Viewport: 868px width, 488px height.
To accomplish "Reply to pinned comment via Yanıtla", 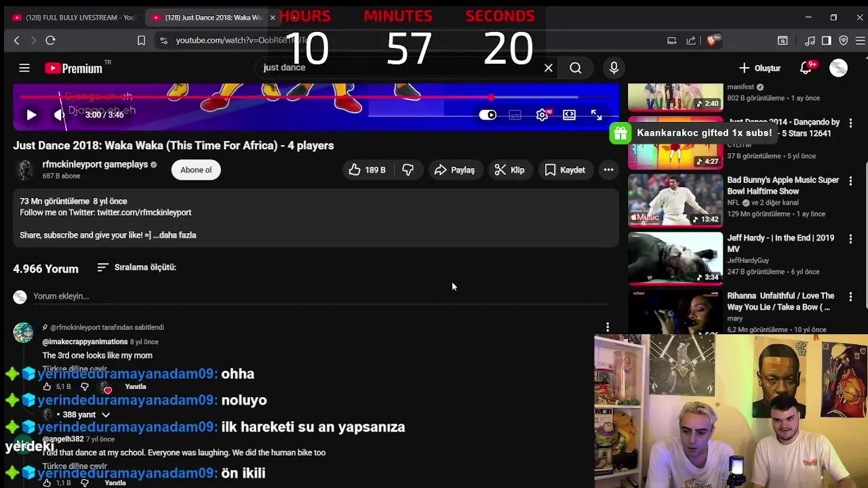I will 135,387.
